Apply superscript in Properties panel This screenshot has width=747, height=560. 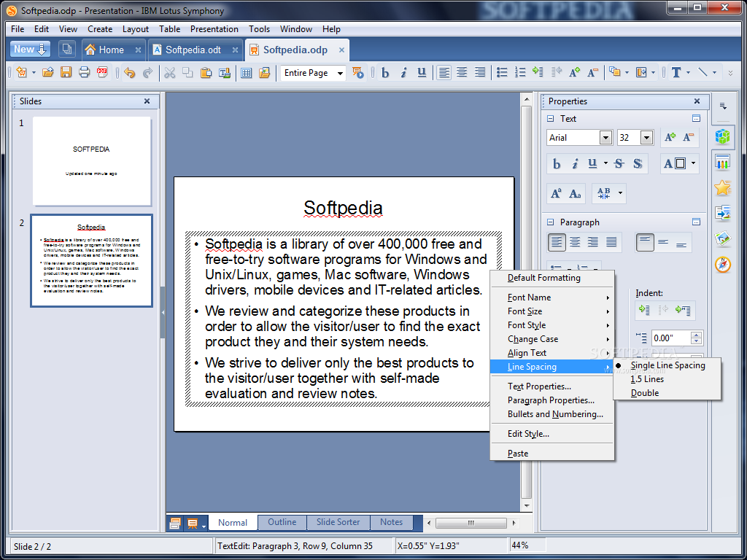(x=556, y=193)
